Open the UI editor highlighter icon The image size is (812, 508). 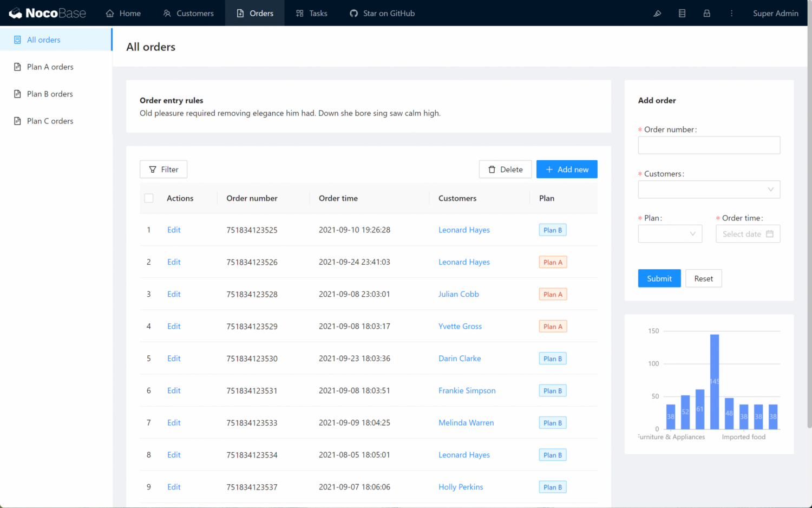tap(657, 13)
